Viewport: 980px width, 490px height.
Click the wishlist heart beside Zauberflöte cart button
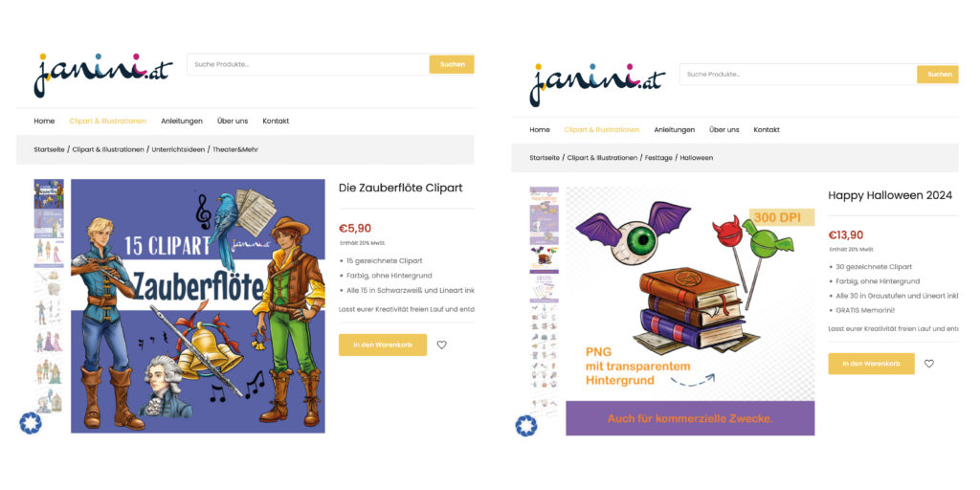pyautogui.click(x=441, y=345)
